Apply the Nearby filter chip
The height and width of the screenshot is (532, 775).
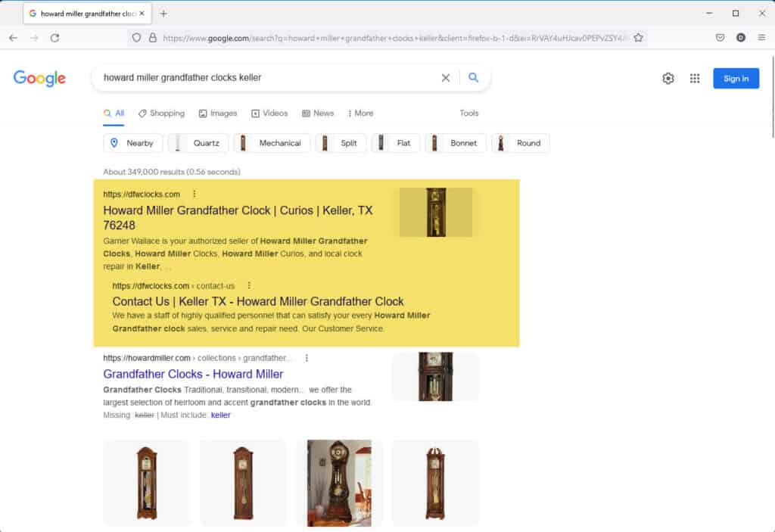click(132, 143)
